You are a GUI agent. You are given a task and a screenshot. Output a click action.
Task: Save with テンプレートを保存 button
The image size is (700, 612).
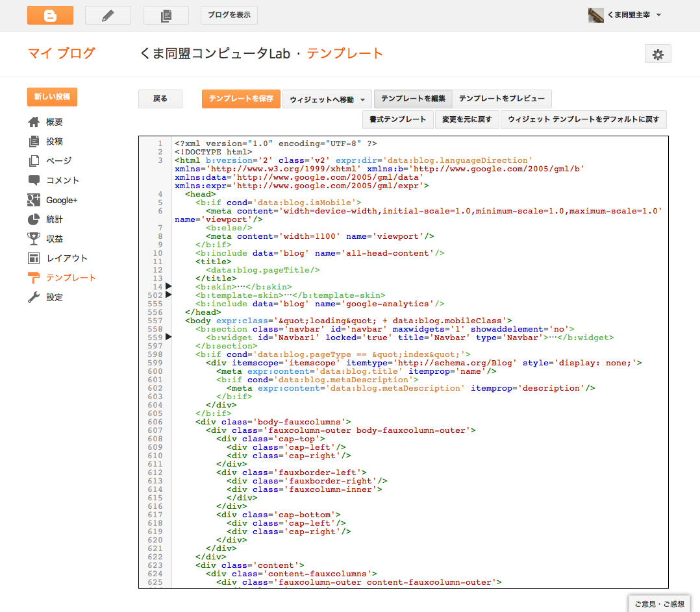[241, 99]
